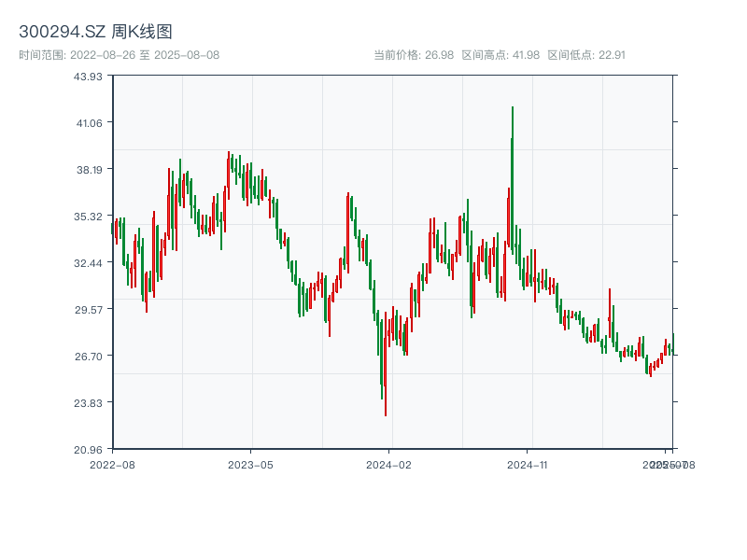
Task: Click the 区间低点 22.91 label
Action: (x=586, y=55)
